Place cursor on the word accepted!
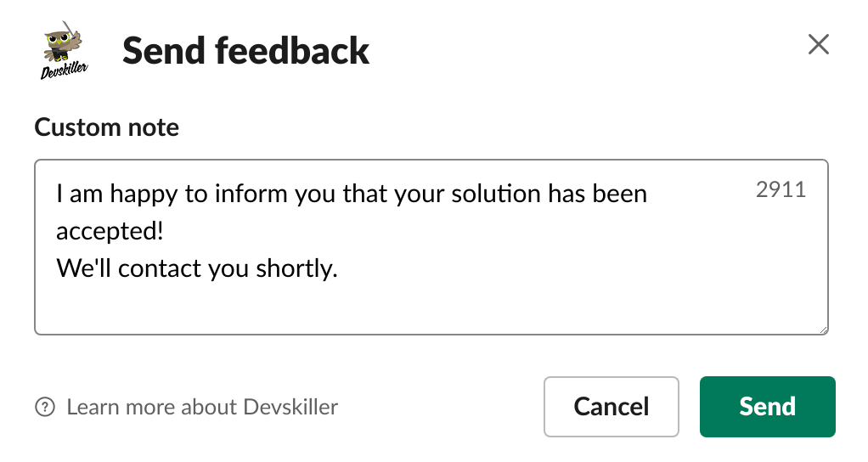 [110, 231]
